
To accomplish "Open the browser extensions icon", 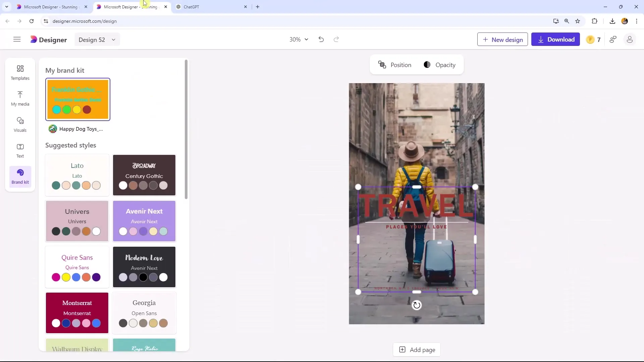I will [x=594, y=21].
